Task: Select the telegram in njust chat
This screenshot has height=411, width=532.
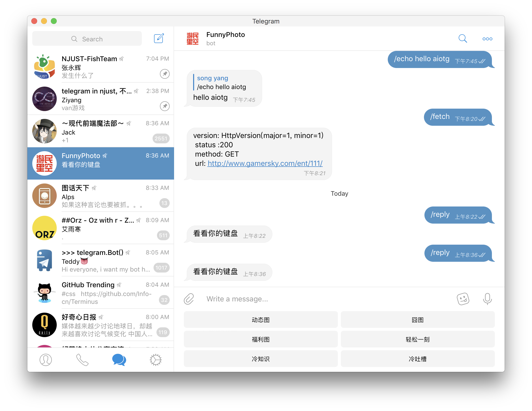Action: pyautogui.click(x=101, y=99)
